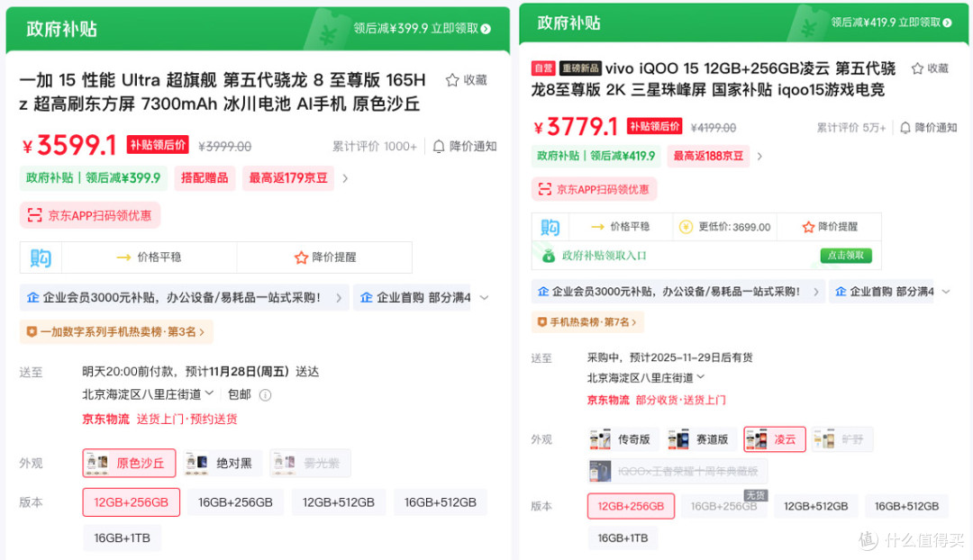Click the red 自营 badge
973x560 pixels.
pyautogui.click(x=543, y=68)
